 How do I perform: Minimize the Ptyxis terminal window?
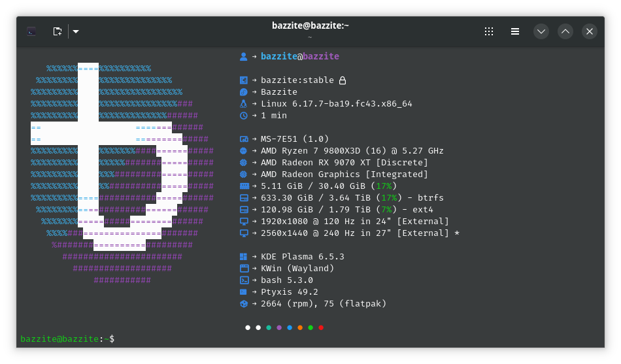coord(541,31)
